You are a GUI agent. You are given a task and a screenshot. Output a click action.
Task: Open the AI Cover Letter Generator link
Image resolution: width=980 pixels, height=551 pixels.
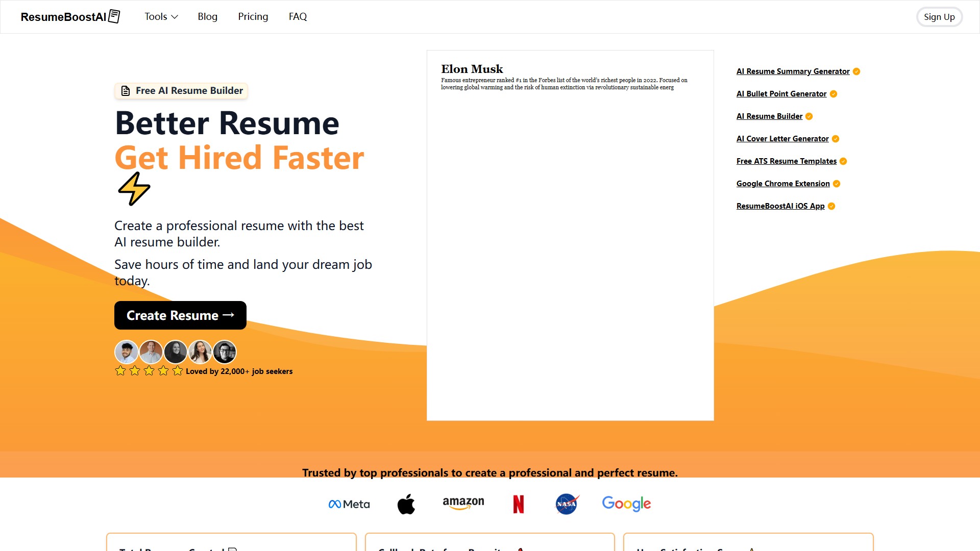(782, 138)
